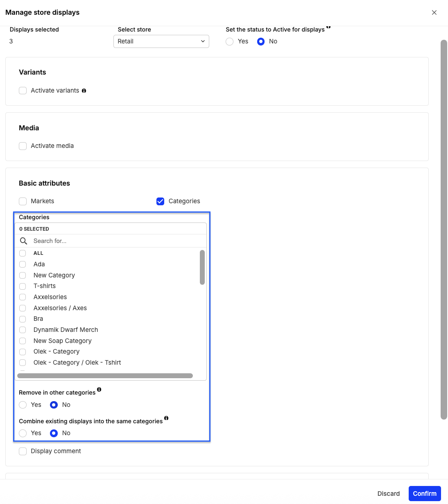
Task: Open the Select store dropdown
Action: (x=161, y=41)
